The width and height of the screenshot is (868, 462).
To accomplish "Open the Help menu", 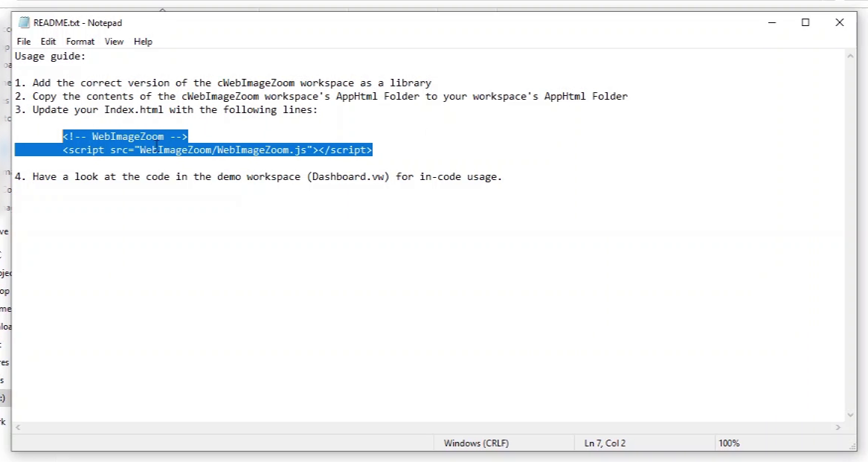I will (143, 42).
